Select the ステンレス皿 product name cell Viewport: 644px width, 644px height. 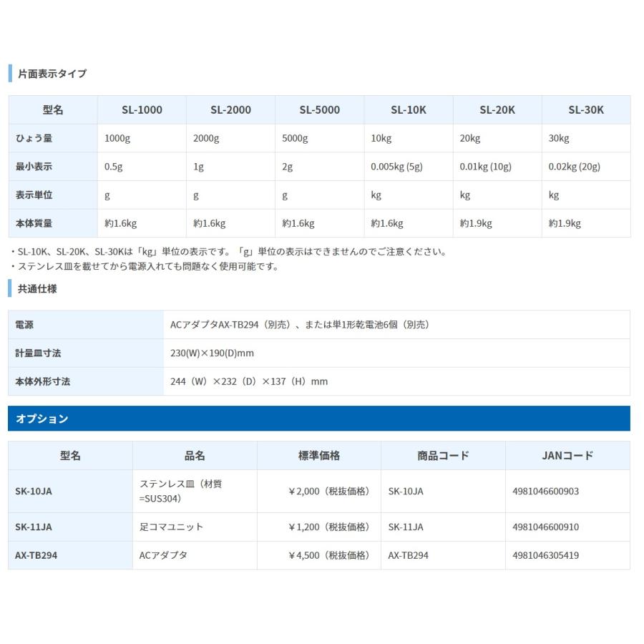click(181, 491)
